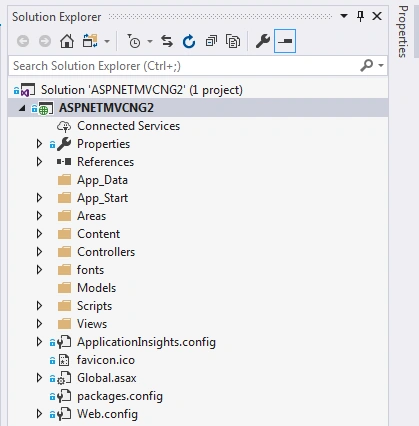Viewport: 419px width, 426px height.
Task: Select the Views folder label
Action: (x=92, y=324)
